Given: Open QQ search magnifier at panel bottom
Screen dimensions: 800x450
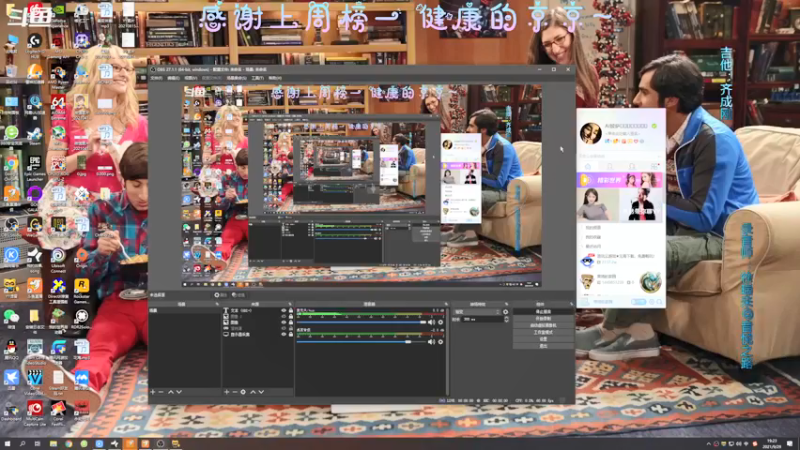Looking at the screenshot, I should 659,302.
